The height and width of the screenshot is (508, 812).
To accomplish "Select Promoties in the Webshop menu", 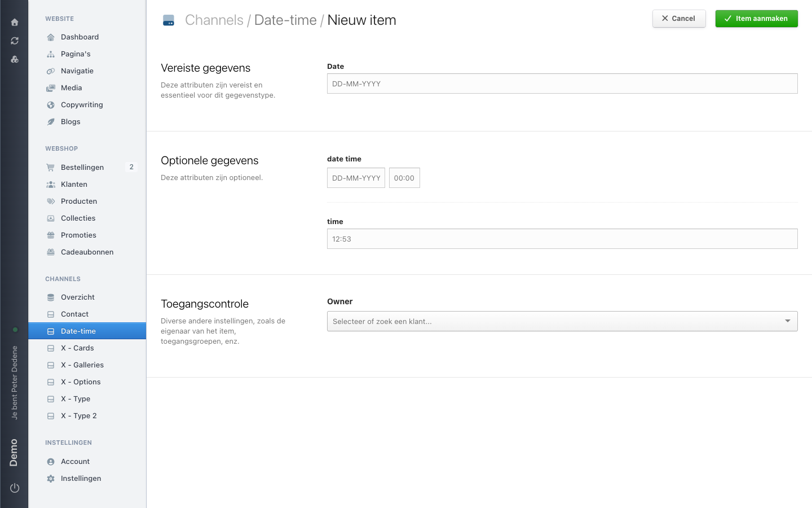I will [78, 235].
